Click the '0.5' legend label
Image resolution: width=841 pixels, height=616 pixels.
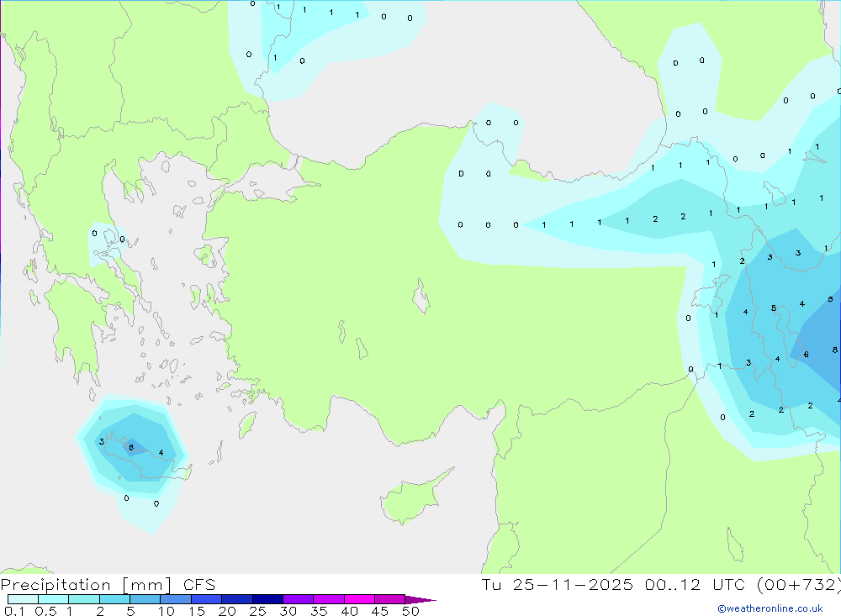click(x=45, y=611)
